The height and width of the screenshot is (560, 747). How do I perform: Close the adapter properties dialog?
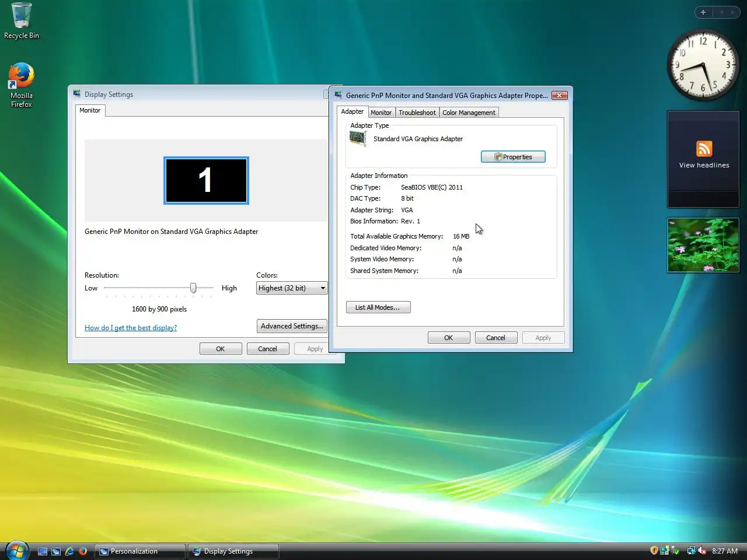(x=560, y=95)
